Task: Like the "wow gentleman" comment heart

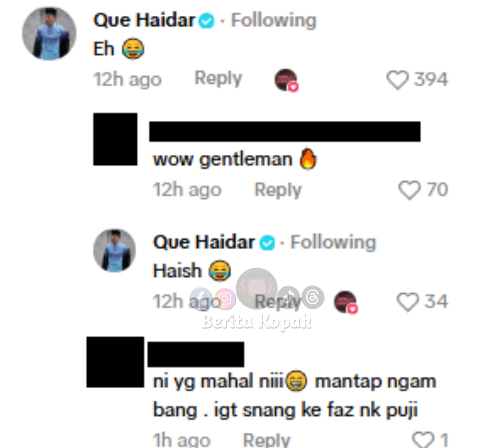Action: (409, 190)
